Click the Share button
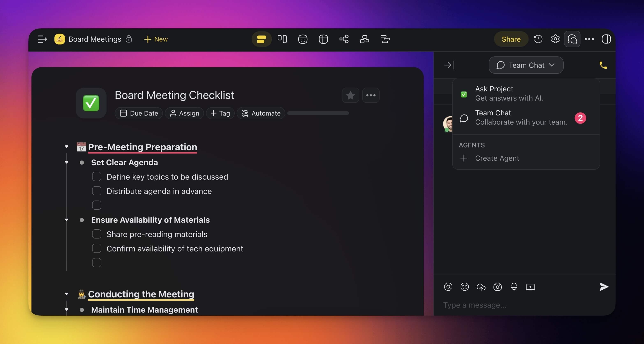Viewport: 644px width, 344px height. click(511, 39)
